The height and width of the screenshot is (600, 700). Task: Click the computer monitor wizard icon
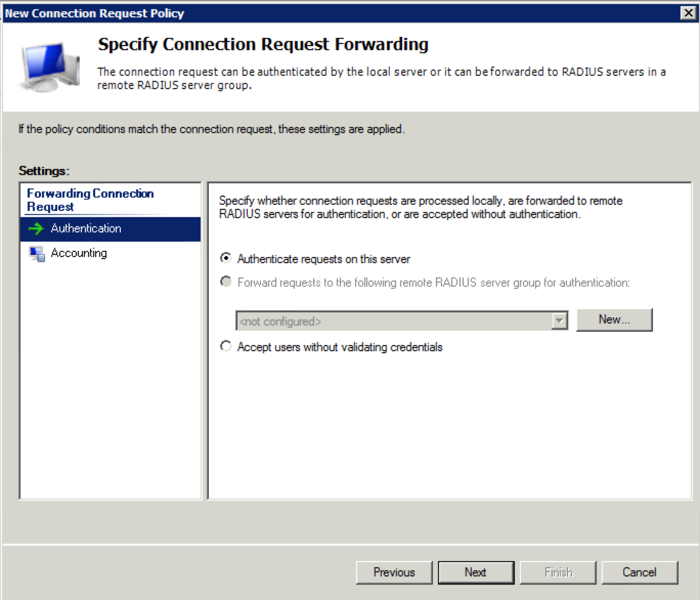pyautogui.click(x=50, y=68)
